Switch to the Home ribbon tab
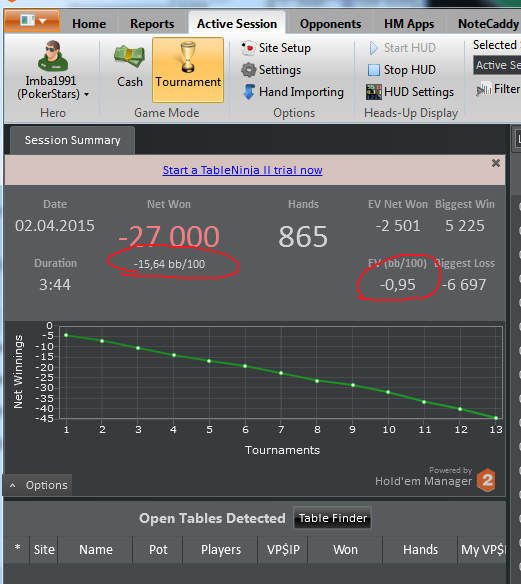The image size is (521, 584). coord(89,24)
